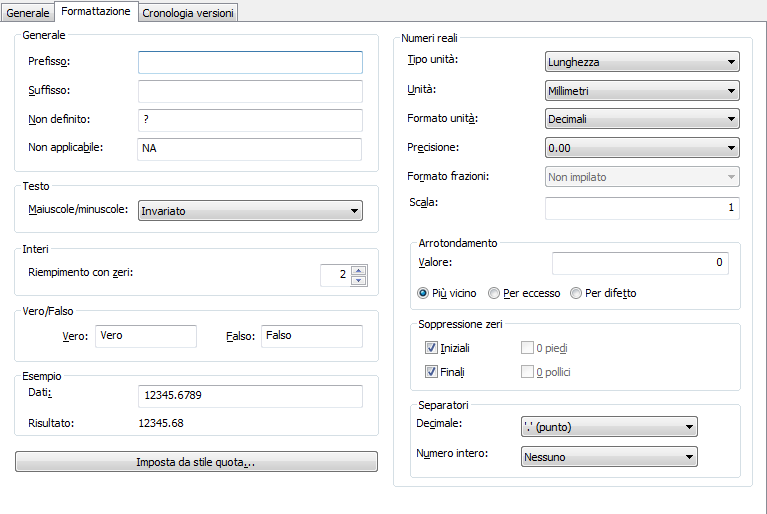Uncheck the Iniziali zero suppression checkbox

point(432,348)
